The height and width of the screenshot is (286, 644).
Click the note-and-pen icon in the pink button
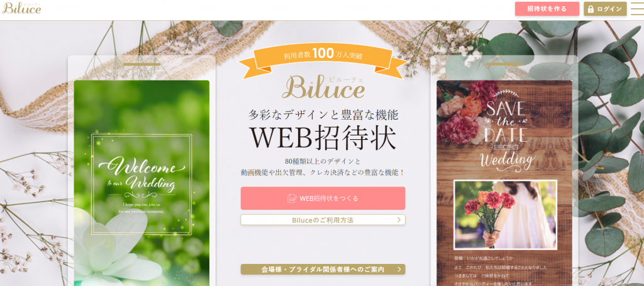click(292, 198)
